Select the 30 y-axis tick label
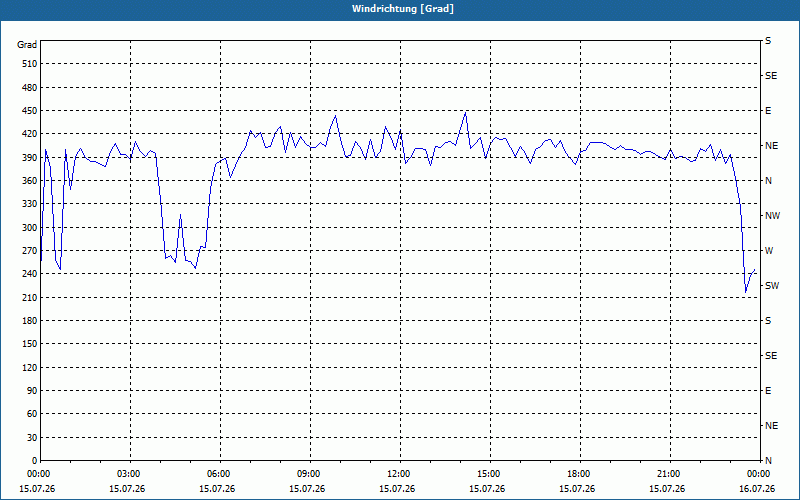 tap(32, 438)
